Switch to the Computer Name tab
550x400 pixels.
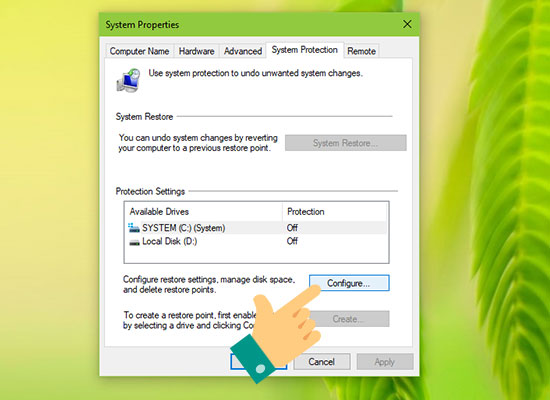139,51
